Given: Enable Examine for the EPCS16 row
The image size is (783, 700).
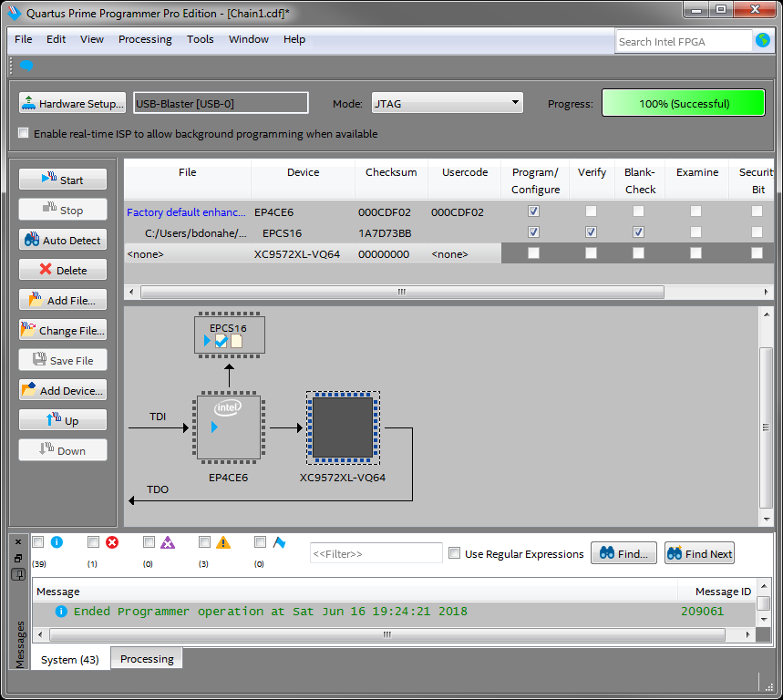Looking at the screenshot, I should pos(695,232).
